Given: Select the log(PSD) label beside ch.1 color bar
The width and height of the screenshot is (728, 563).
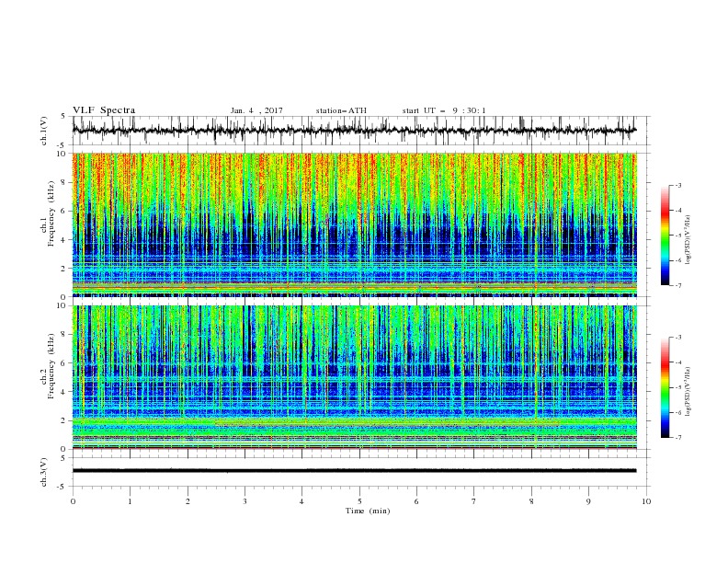Looking at the screenshot, I should [x=688, y=240].
